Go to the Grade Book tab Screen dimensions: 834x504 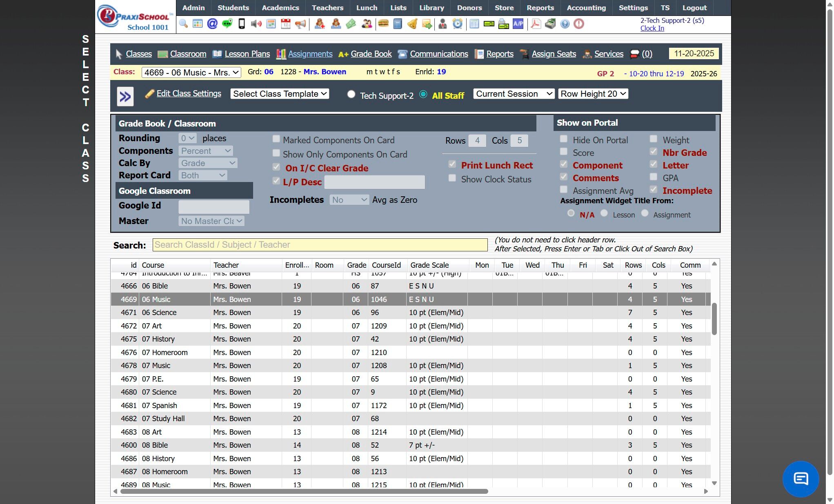click(371, 54)
